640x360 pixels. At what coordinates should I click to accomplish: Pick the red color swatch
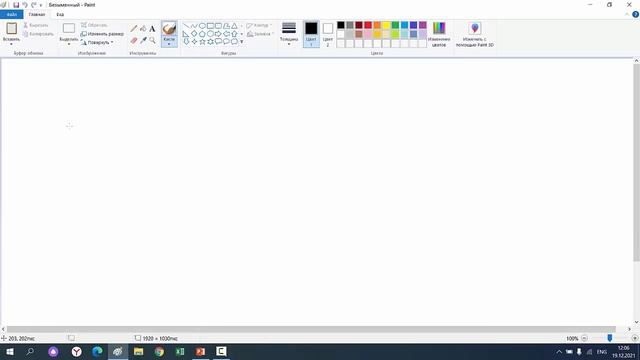tap(368, 25)
